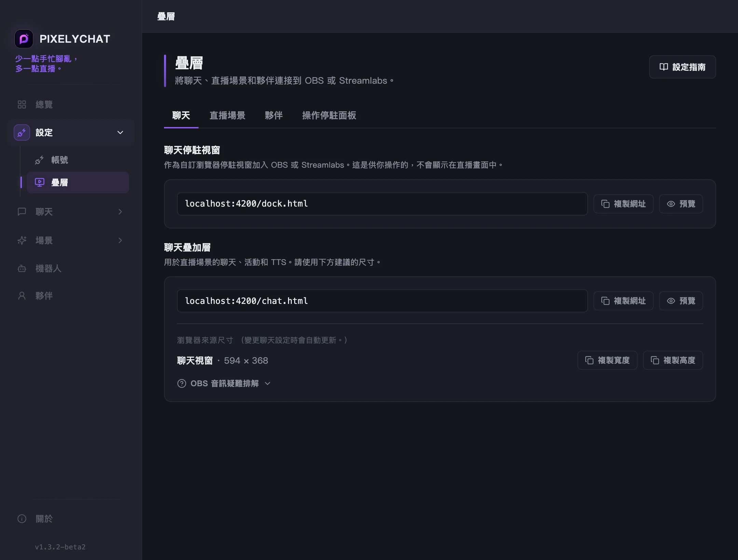Open the 總覽 overview grid icon
Viewport: 738px width, 560px height.
pyautogui.click(x=22, y=104)
